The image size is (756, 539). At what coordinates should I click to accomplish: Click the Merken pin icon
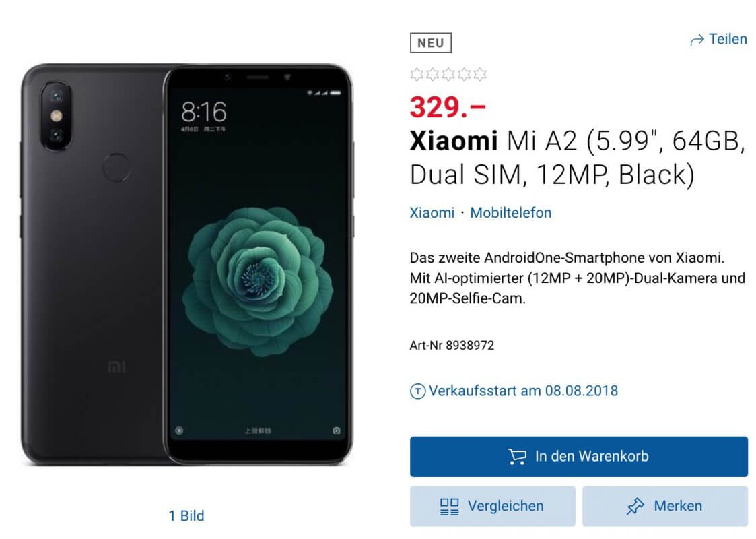click(x=635, y=506)
